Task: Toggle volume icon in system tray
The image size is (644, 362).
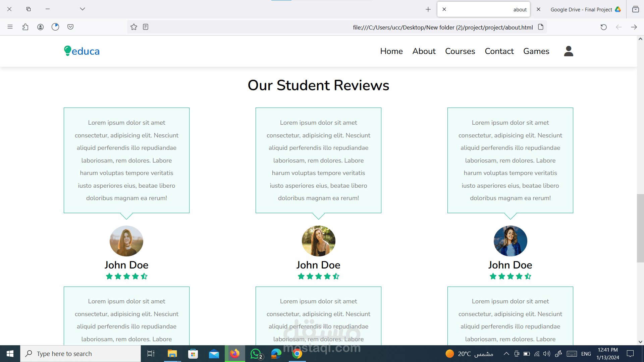Action: pyautogui.click(x=547, y=354)
